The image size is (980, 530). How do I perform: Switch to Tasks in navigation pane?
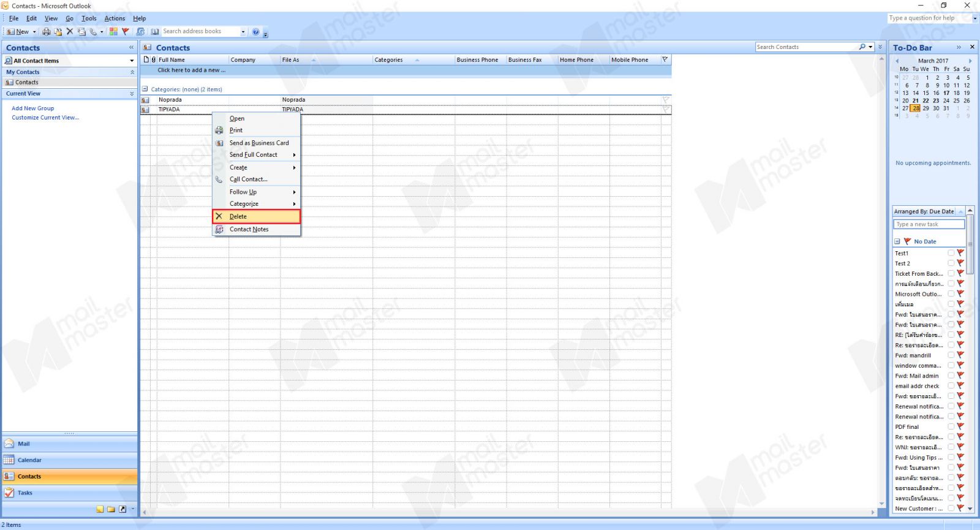pos(70,493)
